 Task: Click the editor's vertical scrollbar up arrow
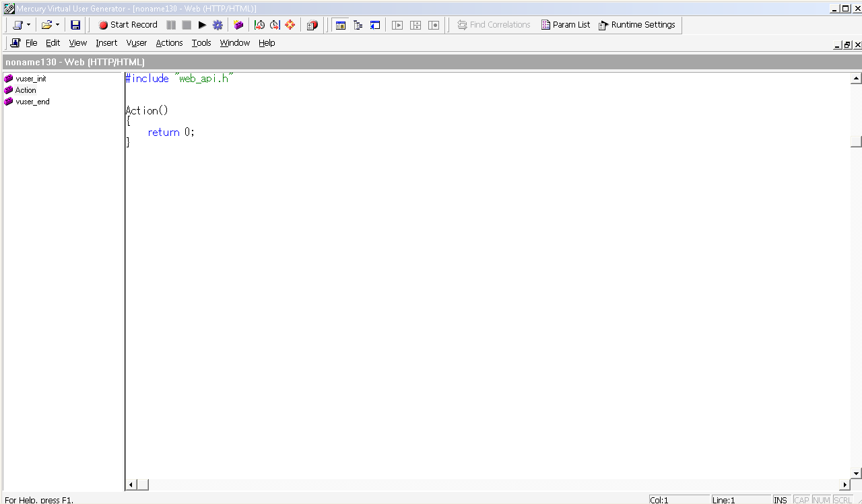(x=856, y=78)
